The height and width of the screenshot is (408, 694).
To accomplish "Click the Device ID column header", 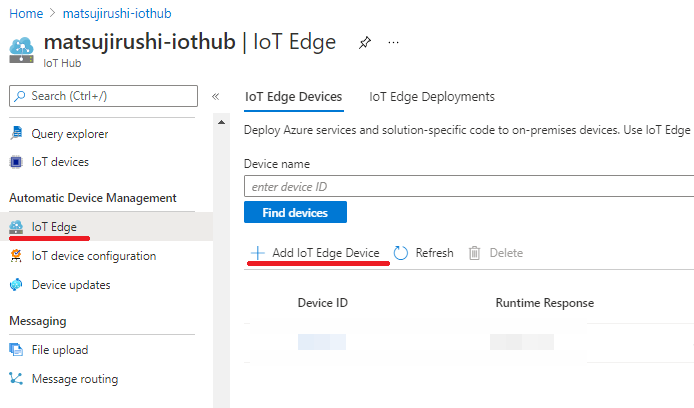I will pos(323,303).
